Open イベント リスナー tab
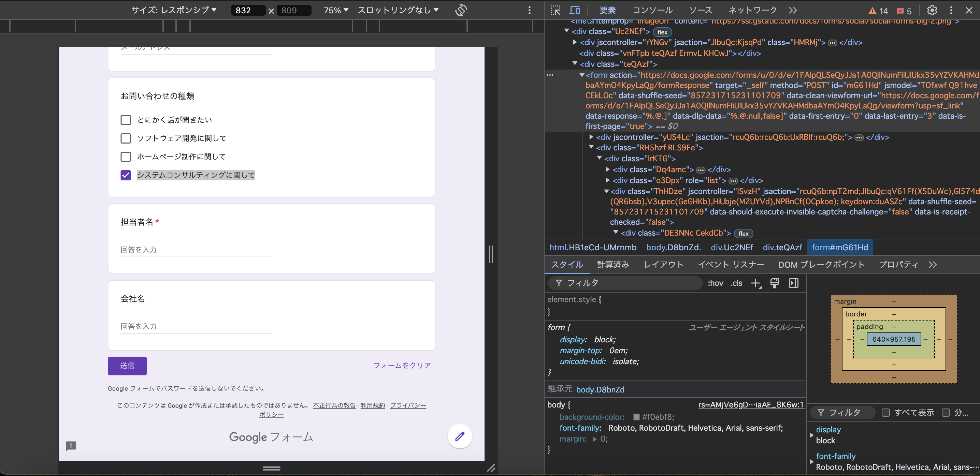980x476 pixels. tap(731, 265)
